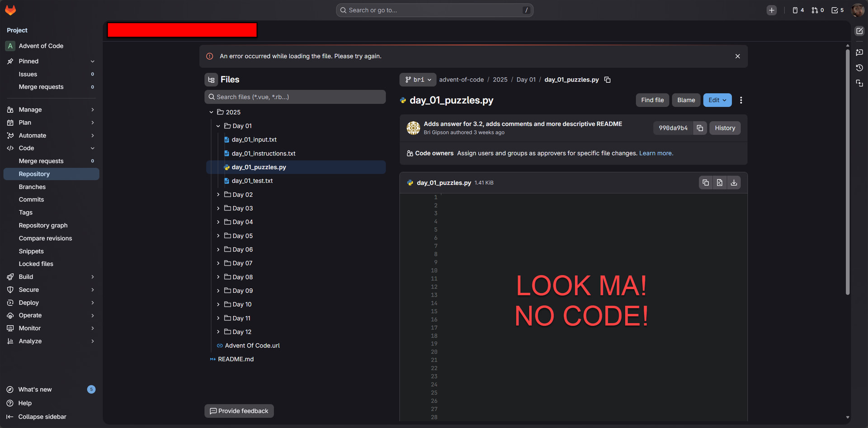Screen dimensions: 868x428
Task: Open the 2025 breadcrumb link
Action: [x=500, y=80]
